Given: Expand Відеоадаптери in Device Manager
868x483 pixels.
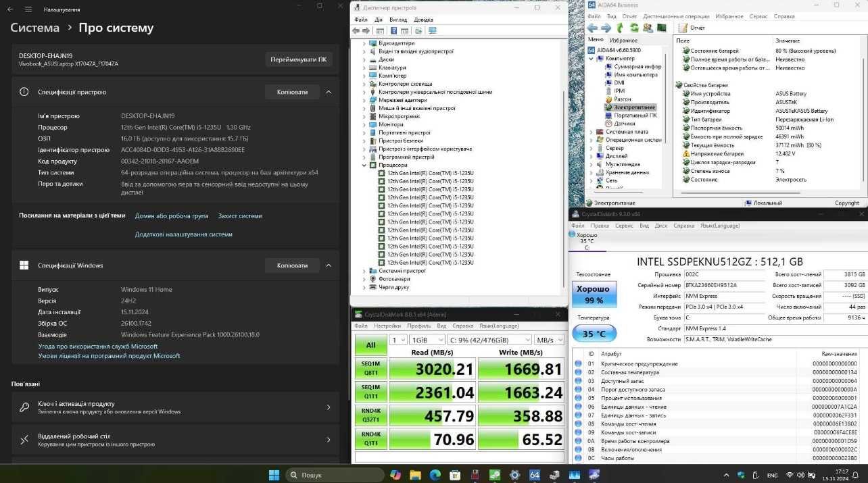Looking at the screenshot, I should tap(364, 43).
